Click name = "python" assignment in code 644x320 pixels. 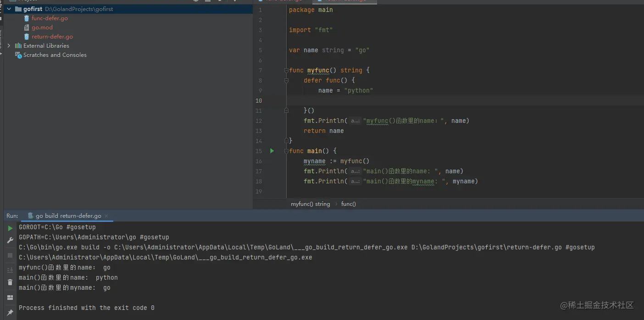tap(346, 90)
